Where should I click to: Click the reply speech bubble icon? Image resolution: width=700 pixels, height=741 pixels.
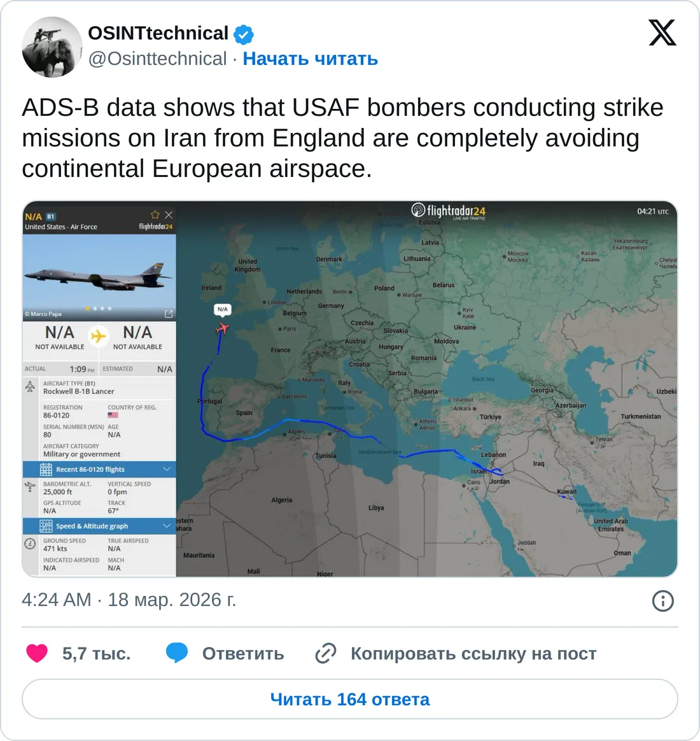point(176,653)
